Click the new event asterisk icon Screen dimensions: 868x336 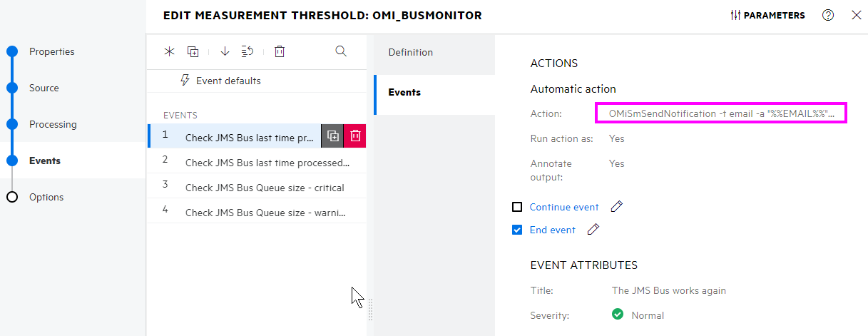click(x=169, y=51)
